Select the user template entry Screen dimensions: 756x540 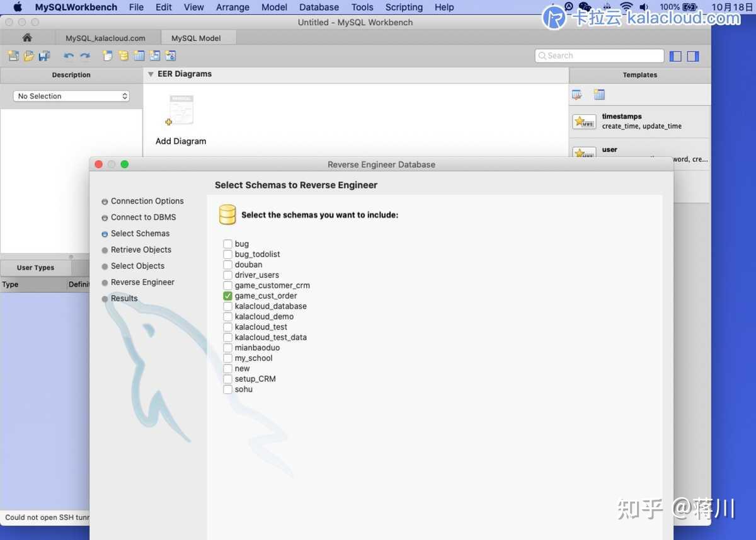(x=640, y=154)
